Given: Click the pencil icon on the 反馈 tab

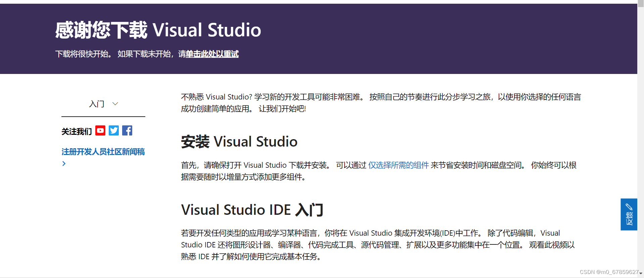Looking at the screenshot, I should [x=629, y=207].
